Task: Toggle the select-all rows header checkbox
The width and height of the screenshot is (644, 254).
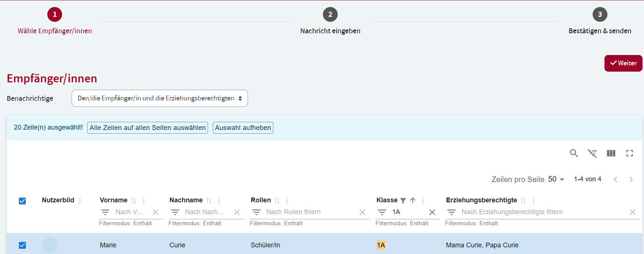Action: coord(22,201)
